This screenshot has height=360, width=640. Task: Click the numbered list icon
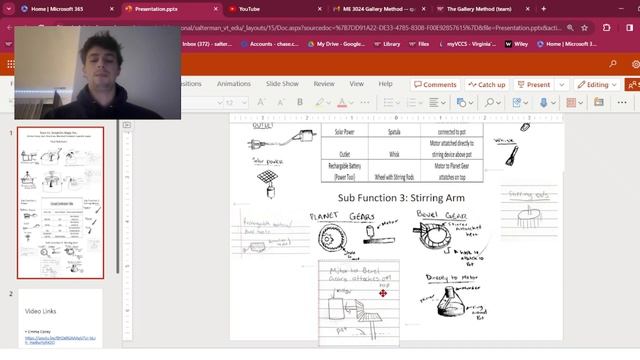pos(411,102)
